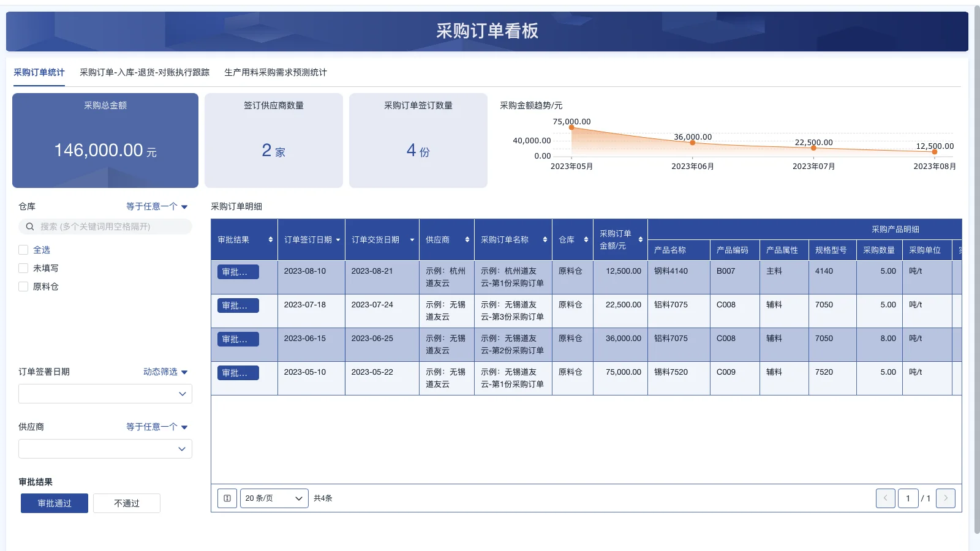Open the 20 条/页 page size dropdown
The width and height of the screenshot is (980, 551).
[274, 498]
